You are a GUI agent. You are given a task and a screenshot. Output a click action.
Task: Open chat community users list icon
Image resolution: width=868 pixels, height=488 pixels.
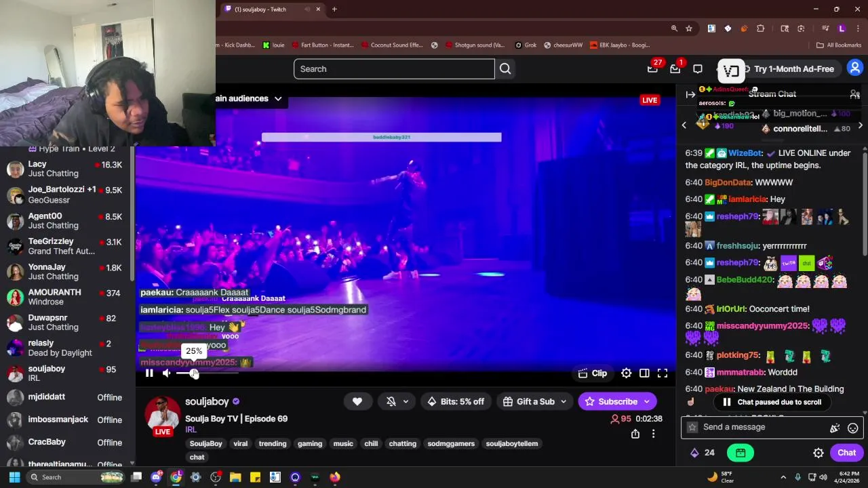[x=854, y=94]
